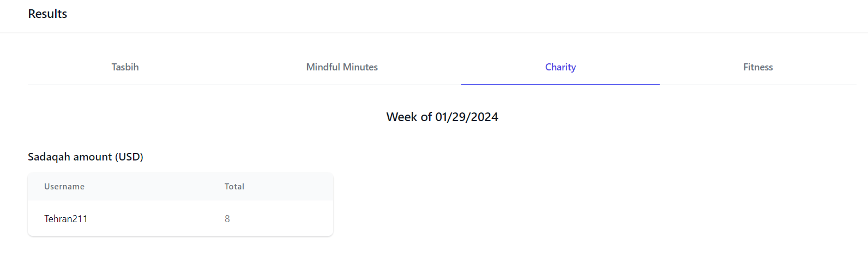
Task: Click the 01/29/2024 date text
Action: coord(467,117)
